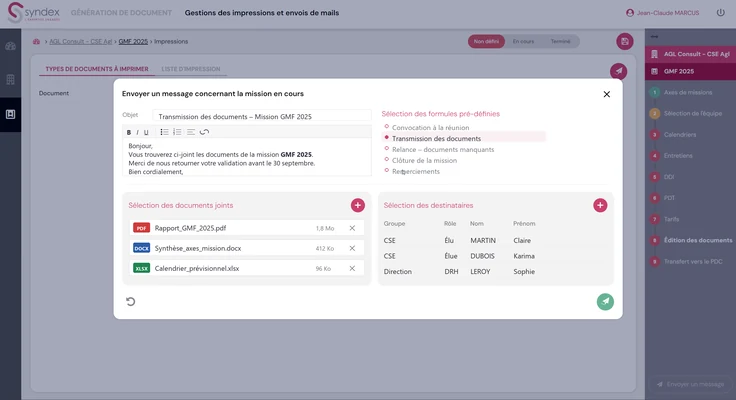Viewport: 736px width, 400px height.
Task: Select GMF 2025 mission in right panel
Action: tap(690, 71)
